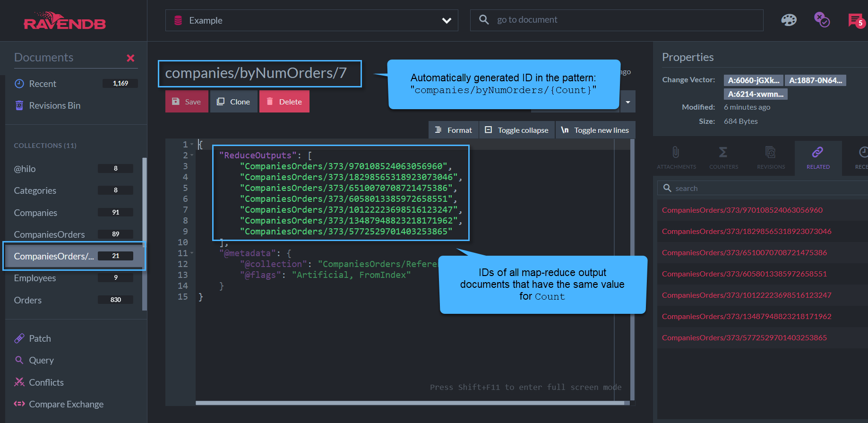Click the Conflicts crossed icon
The image size is (868, 423).
pyautogui.click(x=19, y=382)
